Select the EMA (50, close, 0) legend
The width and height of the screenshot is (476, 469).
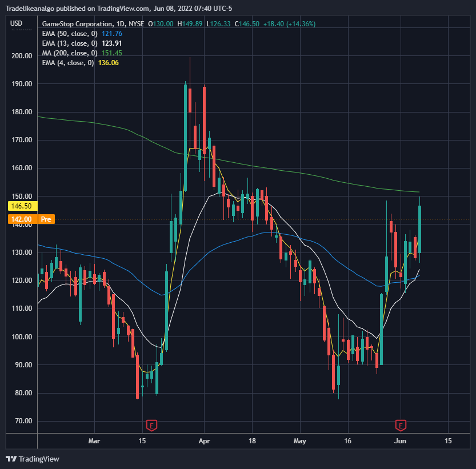[70, 34]
